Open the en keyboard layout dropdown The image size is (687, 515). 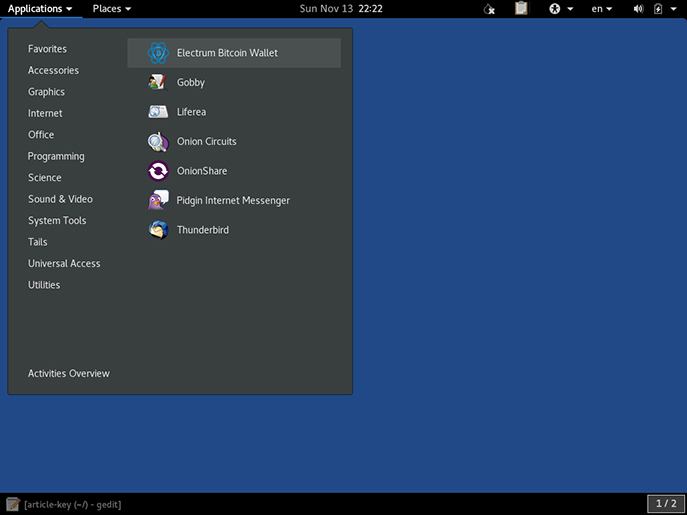602,9
